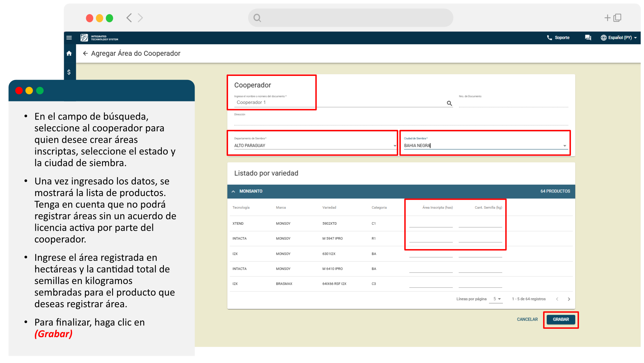The width and height of the screenshot is (644, 363).
Task: Collapse the MONSANTO product group
Action: pyautogui.click(x=233, y=191)
